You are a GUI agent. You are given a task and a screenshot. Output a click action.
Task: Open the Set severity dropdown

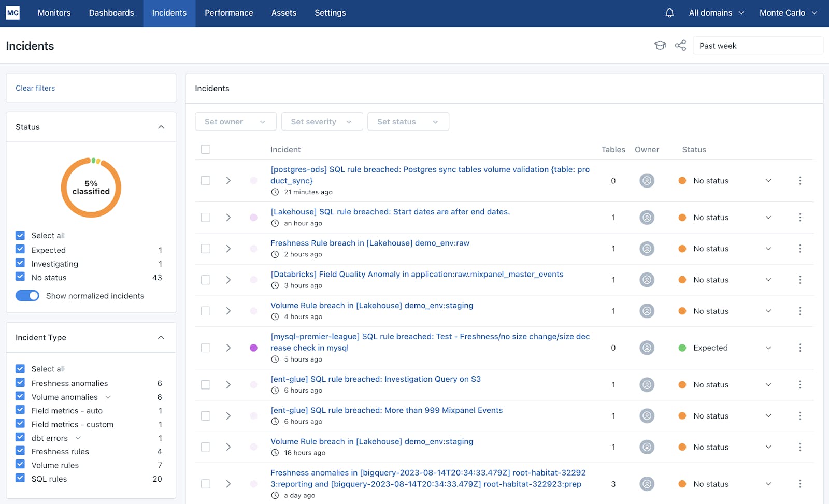point(322,122)
